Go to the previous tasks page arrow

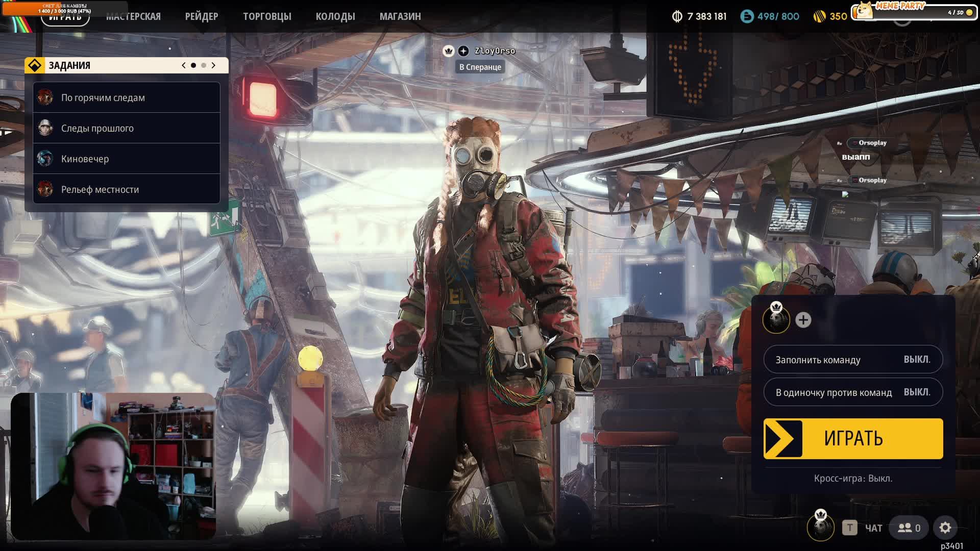coord(184,65)
